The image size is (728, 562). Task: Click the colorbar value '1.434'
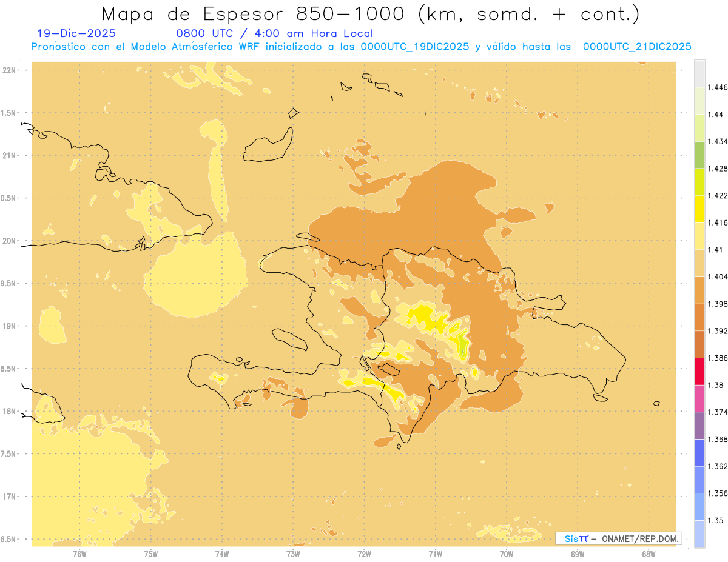point(718,141)
